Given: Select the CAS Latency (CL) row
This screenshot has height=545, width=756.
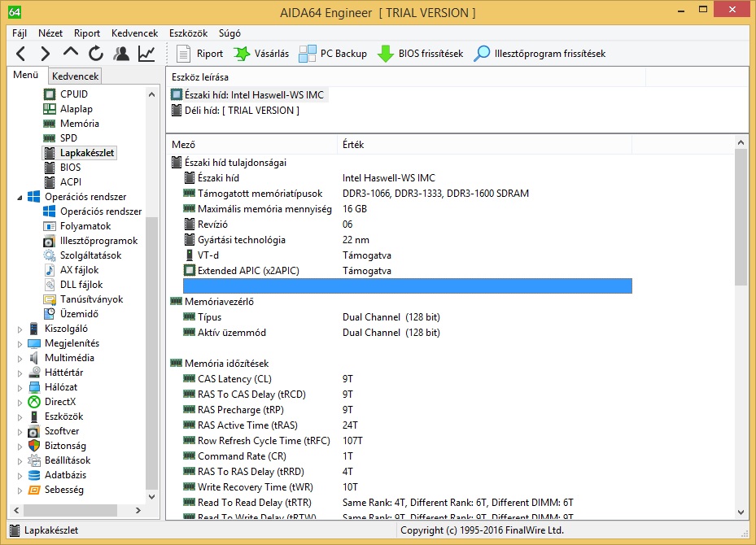Looking at the screenshot, I should tap(408, 379).
